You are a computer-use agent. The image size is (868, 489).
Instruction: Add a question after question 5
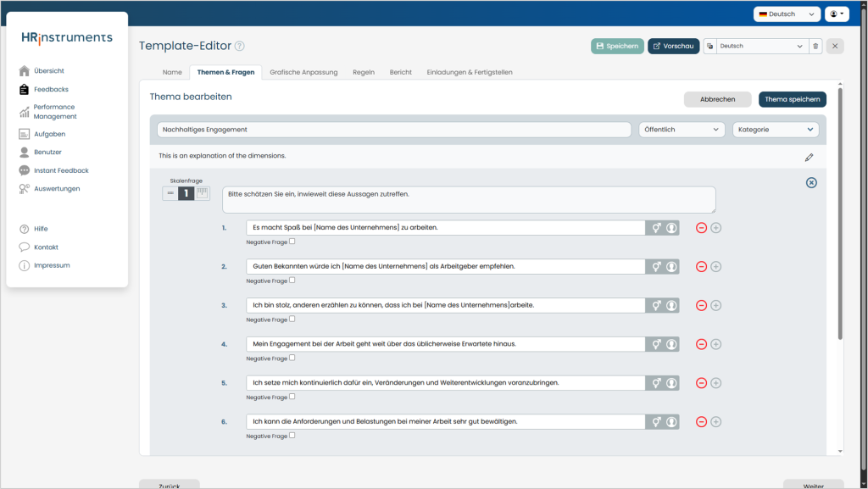pyautogui.click(x=715, y=383)
